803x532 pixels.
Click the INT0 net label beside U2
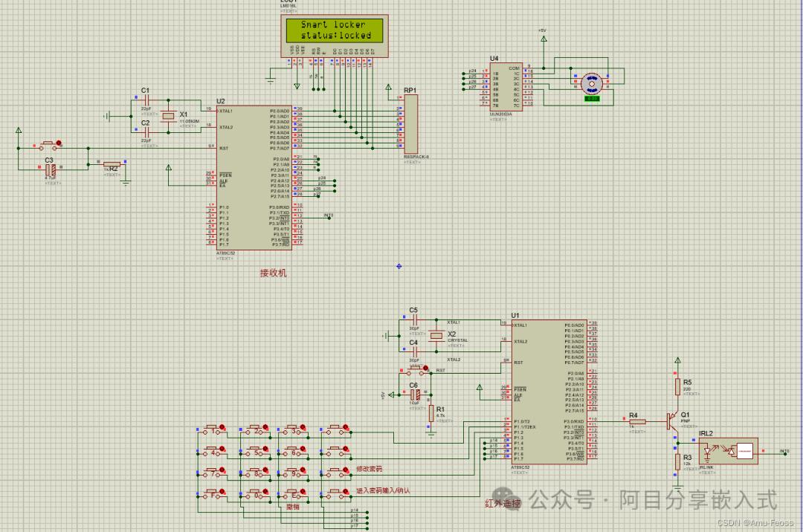click(329, 216)
